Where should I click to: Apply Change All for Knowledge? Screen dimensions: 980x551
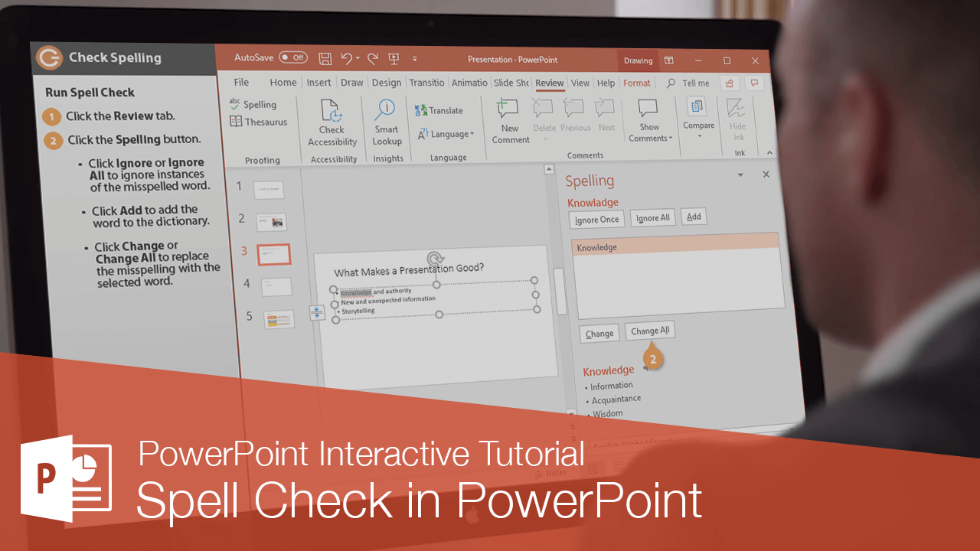(649, 331)
